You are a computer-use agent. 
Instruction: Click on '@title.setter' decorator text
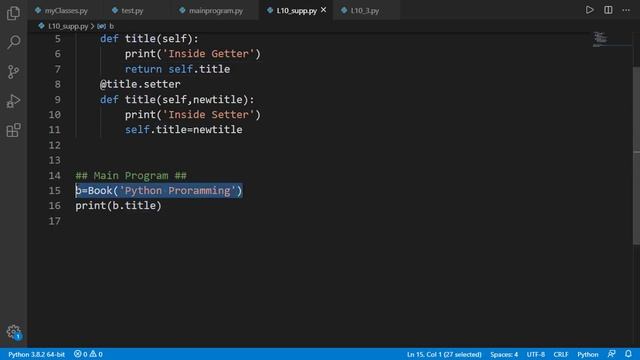click(x=140, y=84)
